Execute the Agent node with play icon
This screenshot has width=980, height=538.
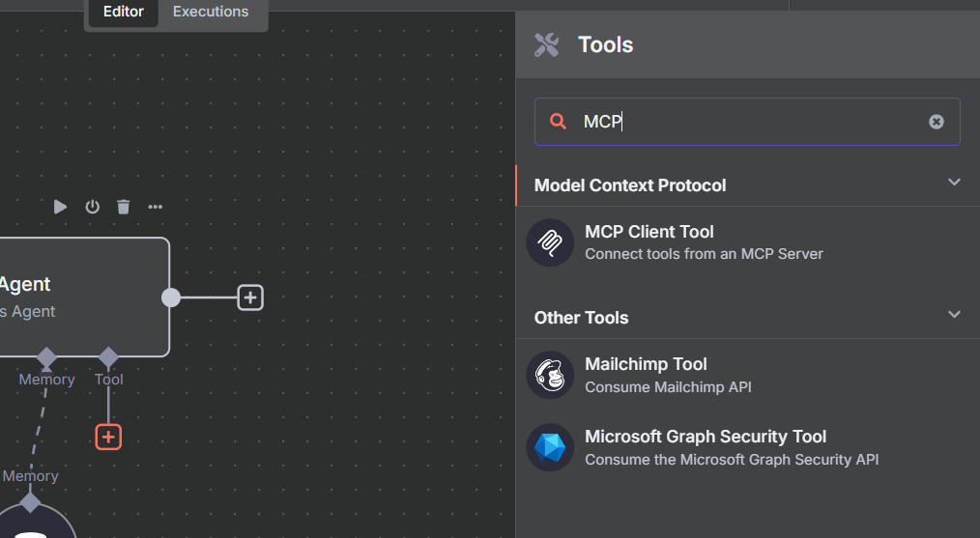tap(60, 207)
